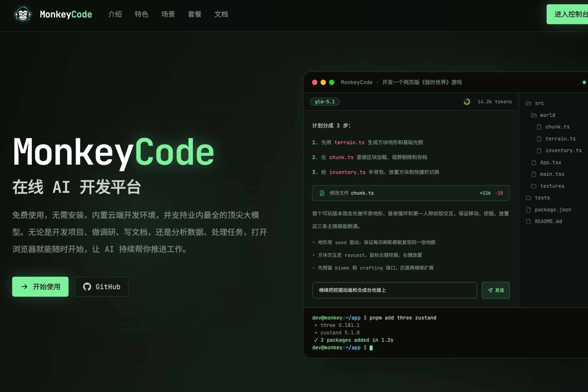Click the terminal command pnpm add three zustand

[x=403, y=318]
